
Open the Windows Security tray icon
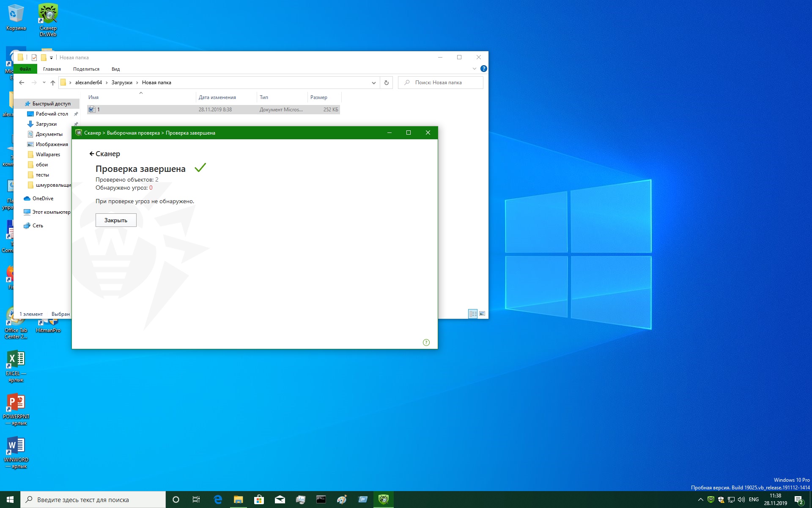(x=721, y=500)
